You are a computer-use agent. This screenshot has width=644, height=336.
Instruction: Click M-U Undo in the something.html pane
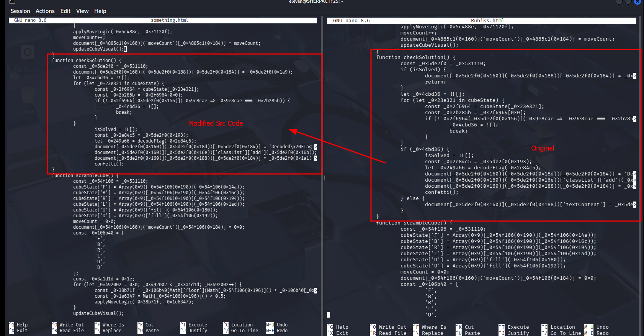click(277, 325)
